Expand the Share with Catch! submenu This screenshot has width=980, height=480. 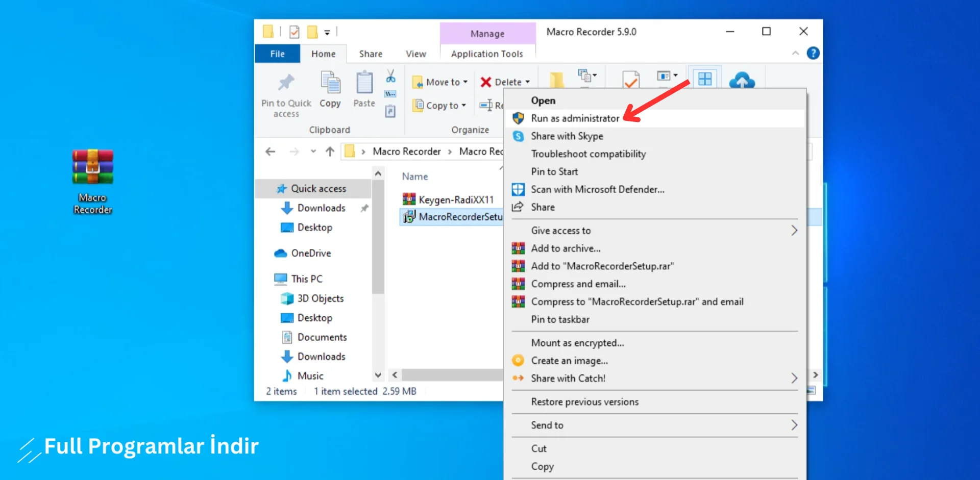[794, 378]
